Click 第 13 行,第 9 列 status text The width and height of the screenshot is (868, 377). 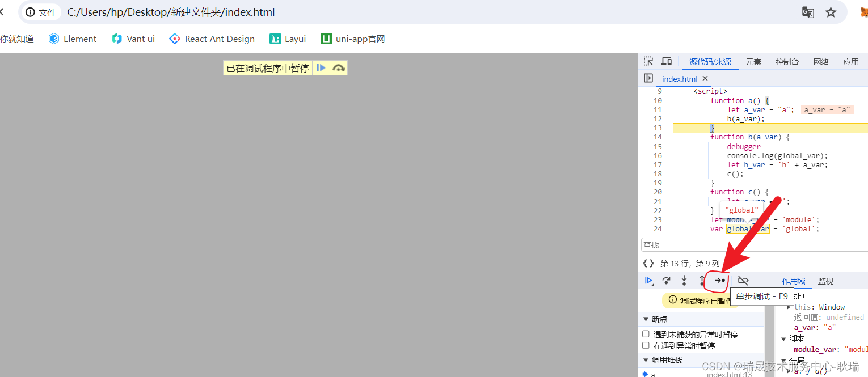click(690, 264)
